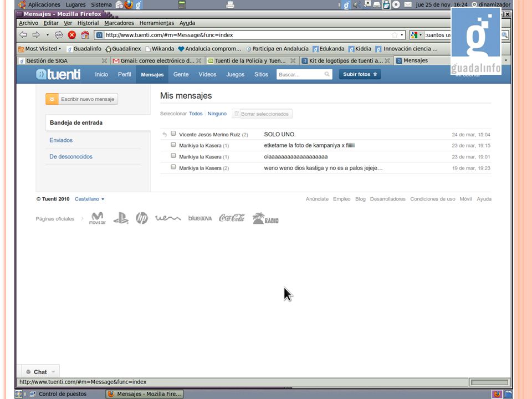Open the printer icon in the top panel
Screen dimensions: 532x399
[230, 5]
